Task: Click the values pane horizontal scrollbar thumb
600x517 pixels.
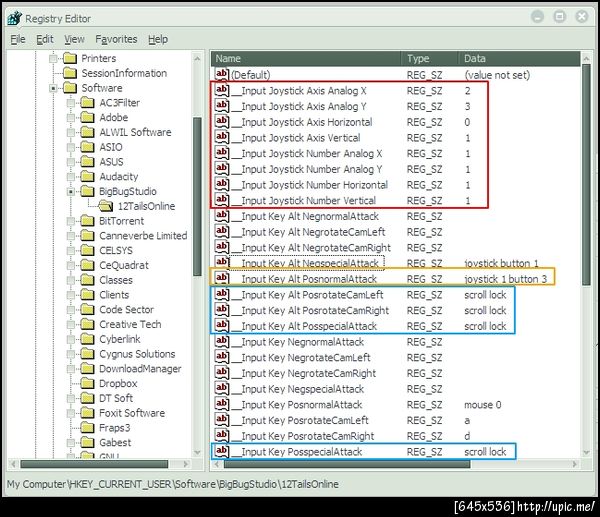Action: [347, 464]
